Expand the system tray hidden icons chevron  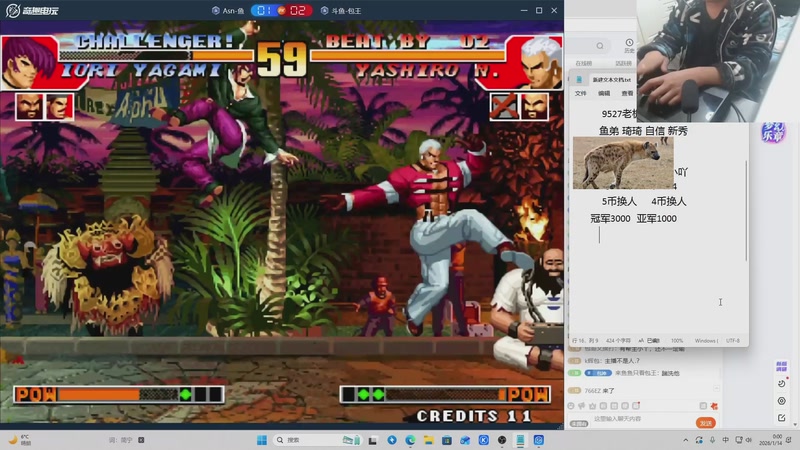pyautogui.click(x=686, y=440)
